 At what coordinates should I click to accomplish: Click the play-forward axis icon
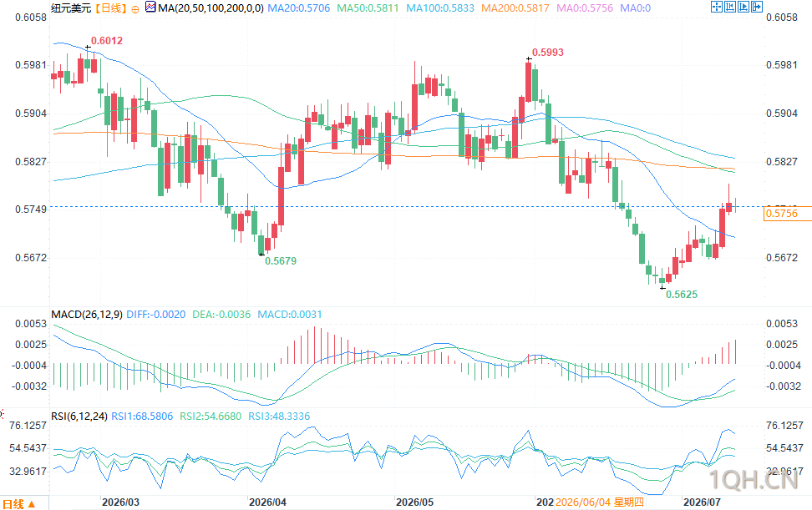[x=743, y=7]
